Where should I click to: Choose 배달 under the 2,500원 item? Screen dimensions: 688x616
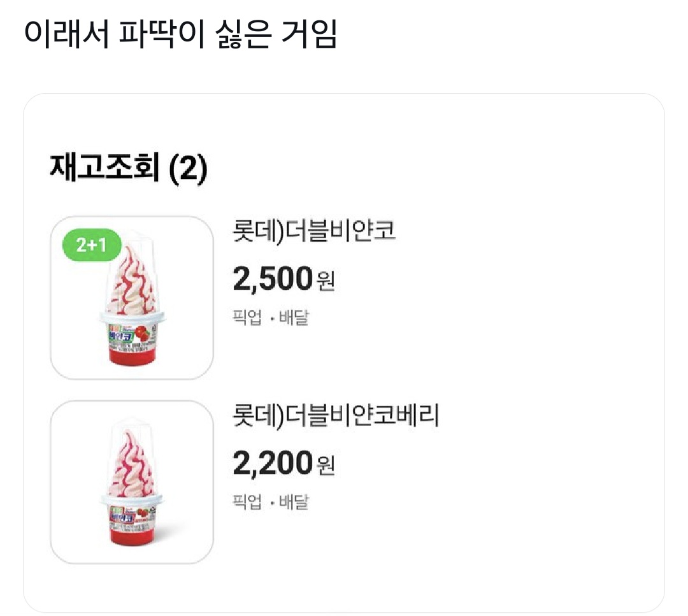coord(294,317)
